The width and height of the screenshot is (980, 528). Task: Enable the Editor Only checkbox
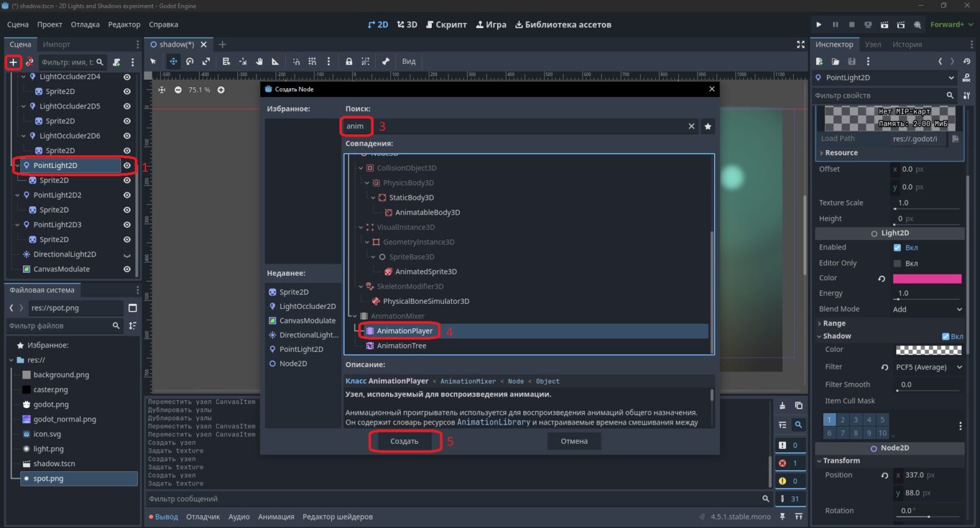(897, 263)
